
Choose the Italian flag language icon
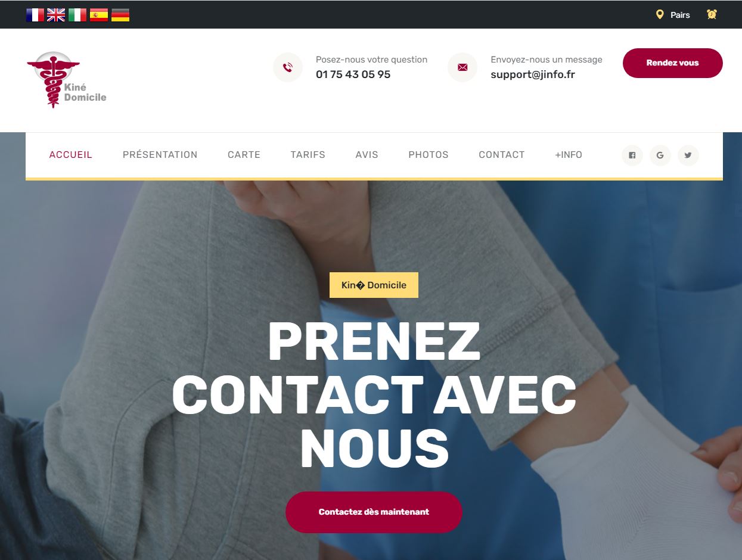tap(77, 15)
